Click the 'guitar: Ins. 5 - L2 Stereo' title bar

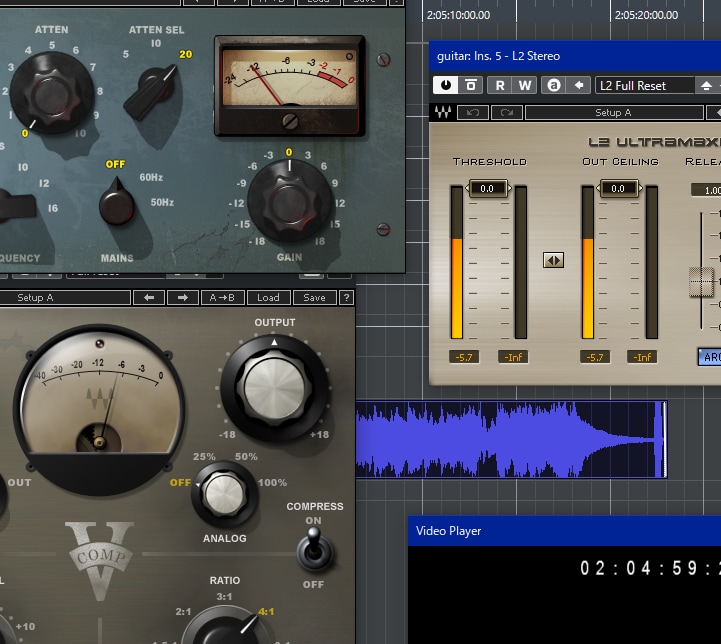pyautogui.click(x=575, y=56)
